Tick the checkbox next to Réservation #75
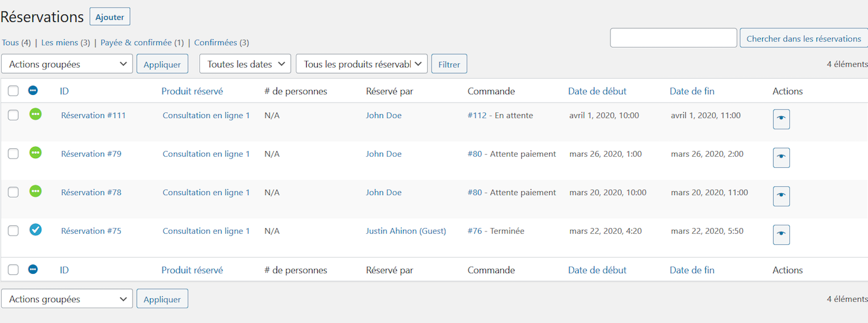 click(x=13, y=231)
